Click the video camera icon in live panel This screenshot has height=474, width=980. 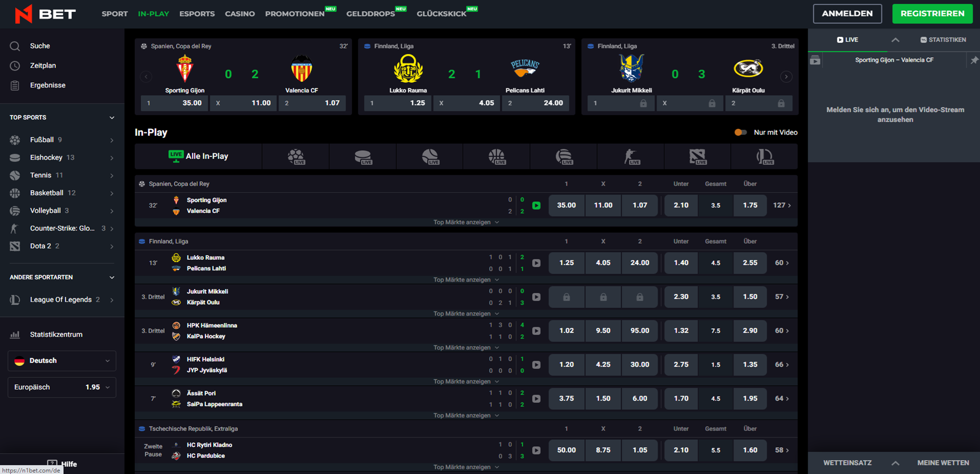tap(815, 60)
